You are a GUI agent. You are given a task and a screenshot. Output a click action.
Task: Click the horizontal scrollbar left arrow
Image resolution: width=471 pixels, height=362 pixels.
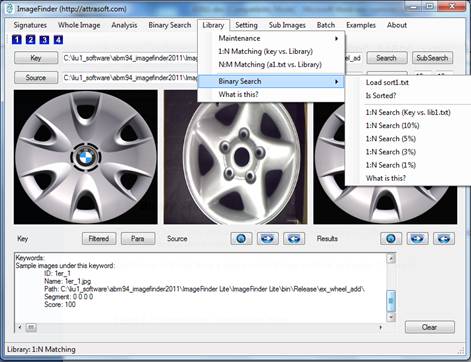tap(20, 327)
